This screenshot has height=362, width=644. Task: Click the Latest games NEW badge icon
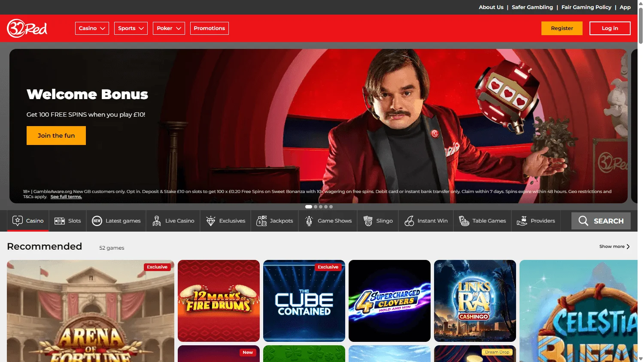(x=97, y=221)
